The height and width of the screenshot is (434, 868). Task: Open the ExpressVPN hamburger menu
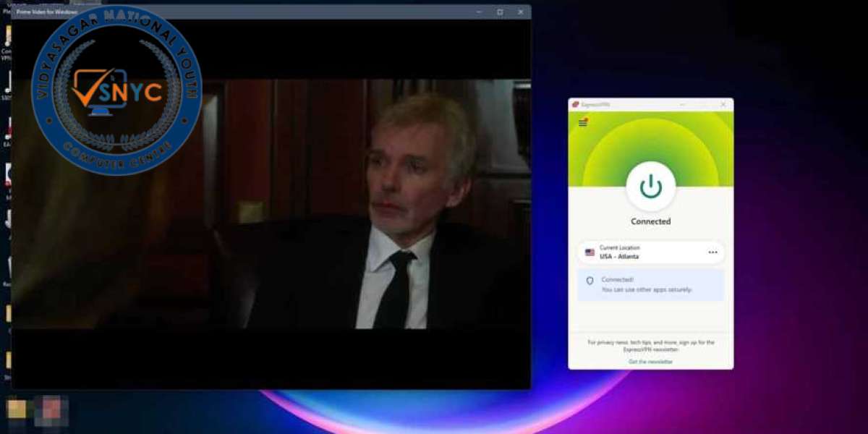(583, 123)
